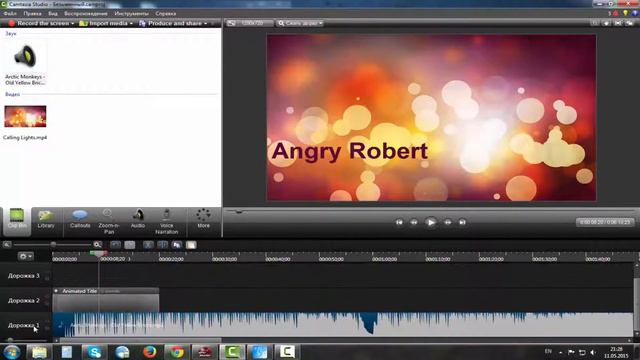
Task: Click the Play button in preview
Action: 431,222
